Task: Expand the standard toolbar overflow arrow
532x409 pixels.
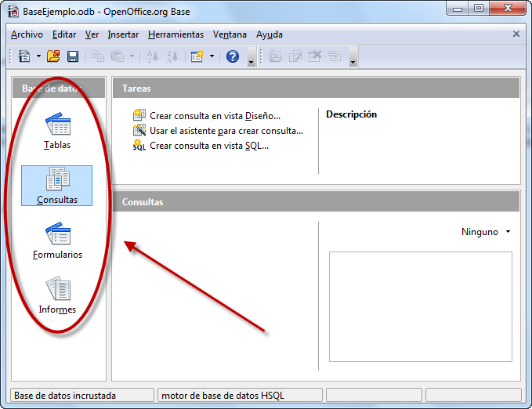Action: pos(252,57)
